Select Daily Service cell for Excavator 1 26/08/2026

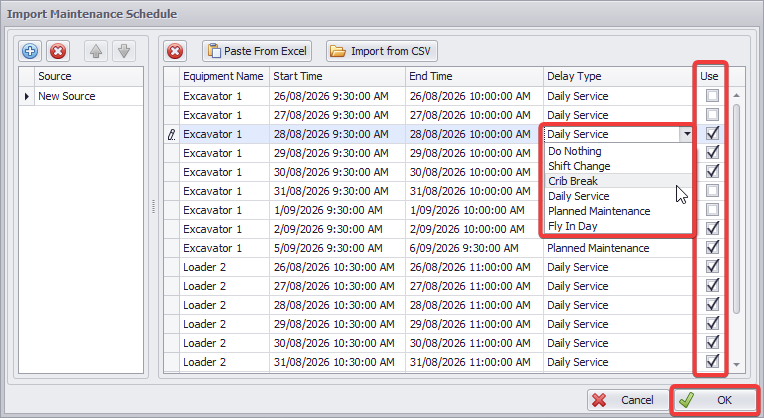pos(619,96)
